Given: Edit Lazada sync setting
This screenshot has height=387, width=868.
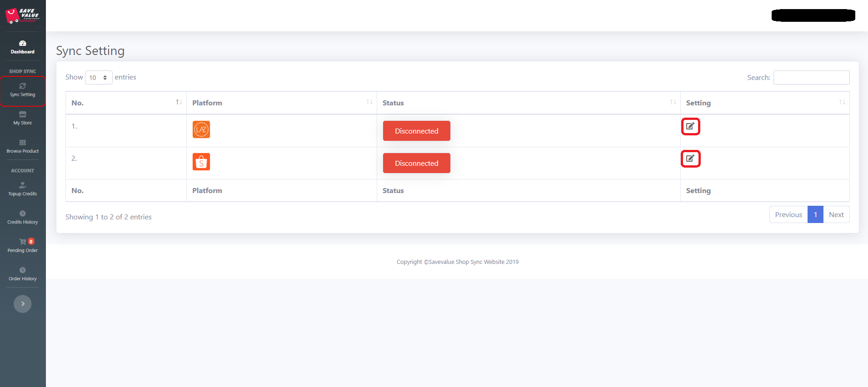Looking at the screenshot, I should [x=690, y=126].
